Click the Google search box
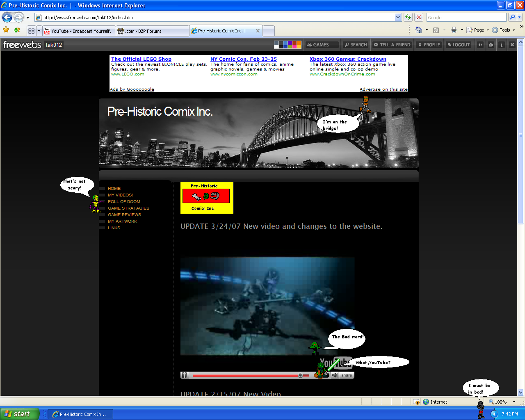Screen dimensions: 525x420 466,17
